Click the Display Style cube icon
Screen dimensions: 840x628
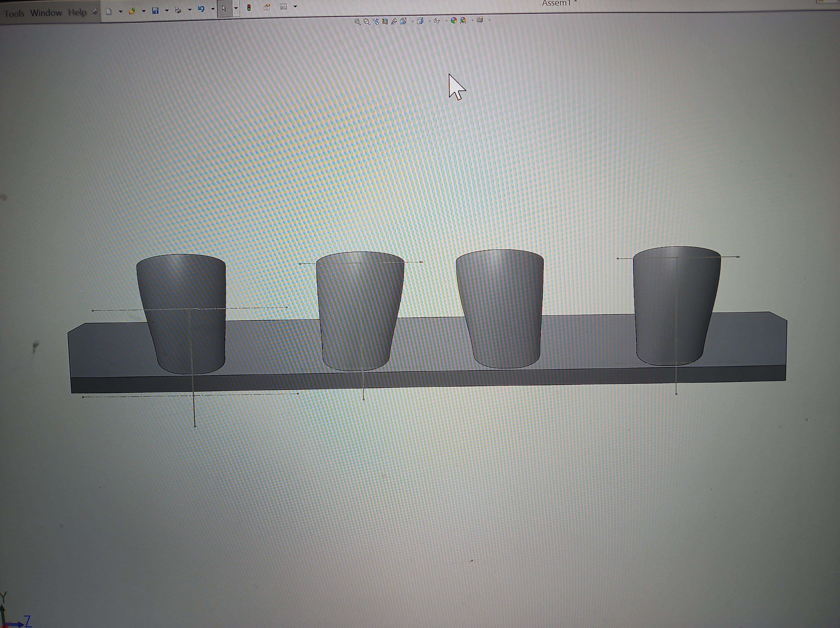(x=420, y=21)
